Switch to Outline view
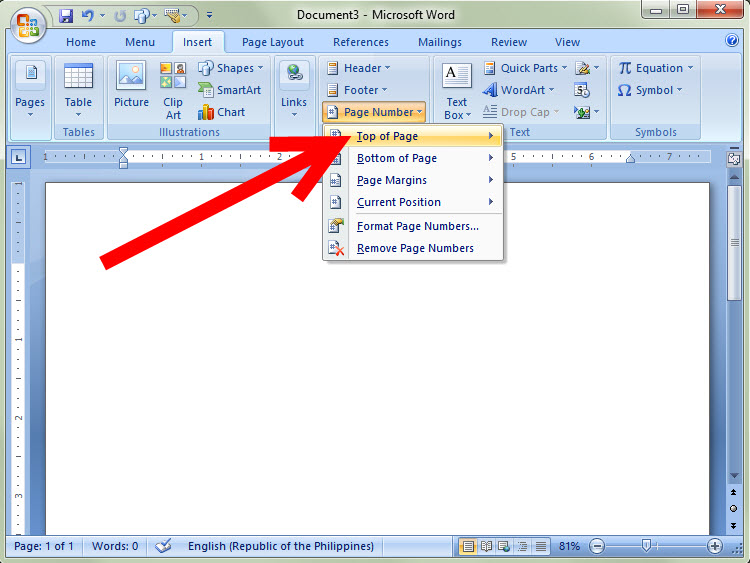 pyautogui.click(x=522, y=546)
